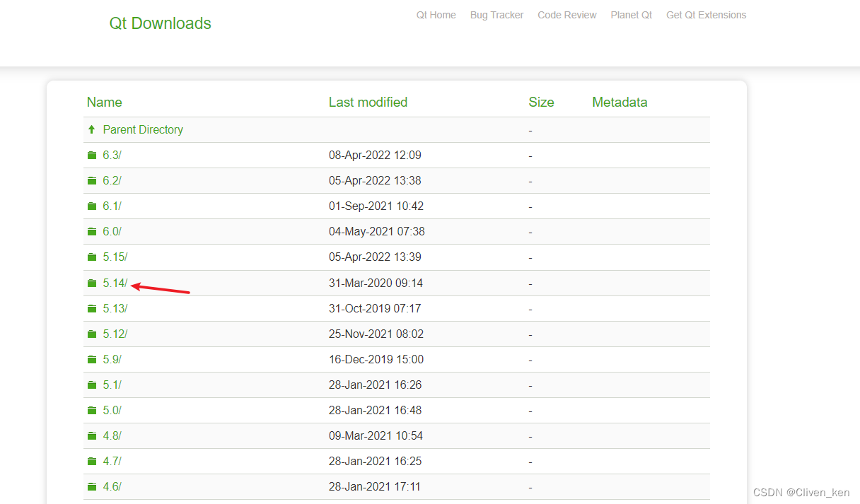Click the date 28-Jan-2021 16:25
This screenshot has height=504, width=860.
(376, 461)
